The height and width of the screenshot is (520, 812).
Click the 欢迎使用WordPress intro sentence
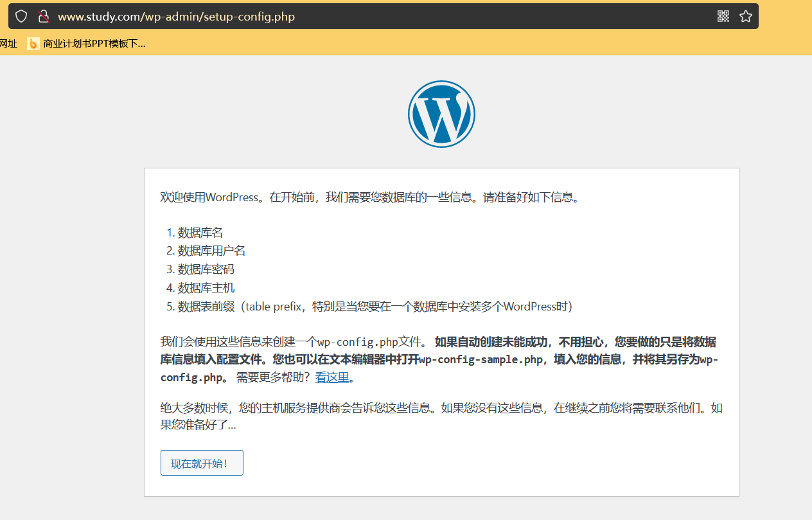(x=371, y=197)
